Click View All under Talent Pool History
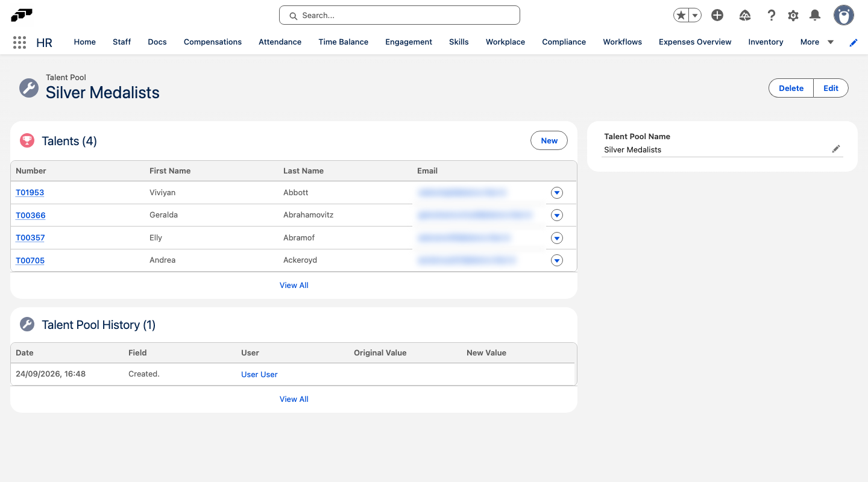Image resolution: width=868 pixels, height=482 pixels. (294, 399)
